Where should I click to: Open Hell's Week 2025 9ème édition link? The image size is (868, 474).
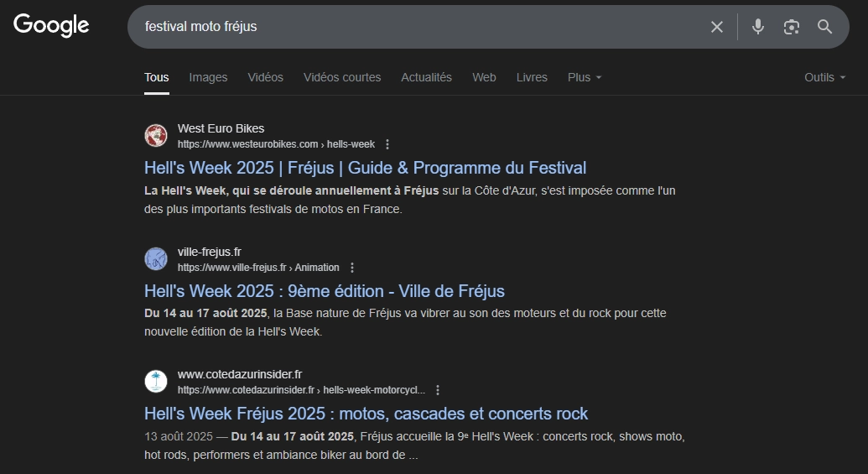pyautogui.click(x=325, y=291)
